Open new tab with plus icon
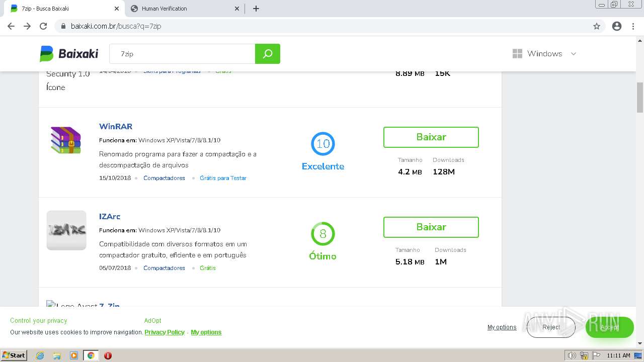Screen dimensions: 644x362 pyautogui.click(x=256, y=9)
